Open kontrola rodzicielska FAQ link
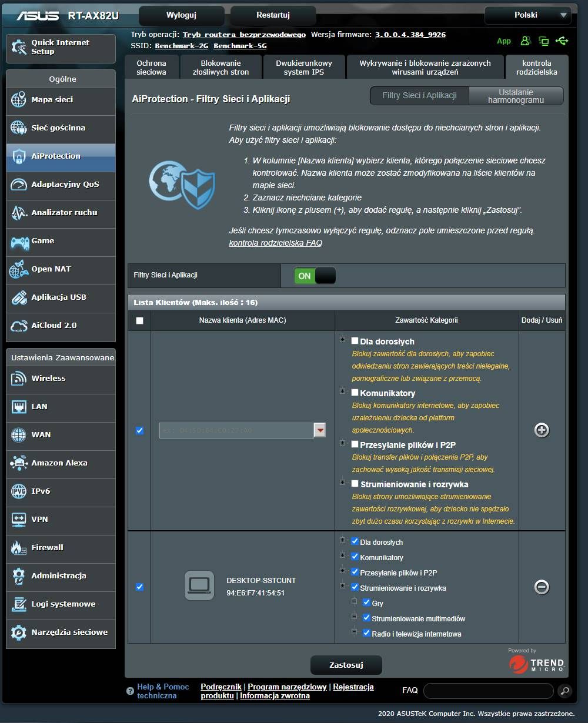Viewport: 588px width, 723px height. tap(275, 243)
